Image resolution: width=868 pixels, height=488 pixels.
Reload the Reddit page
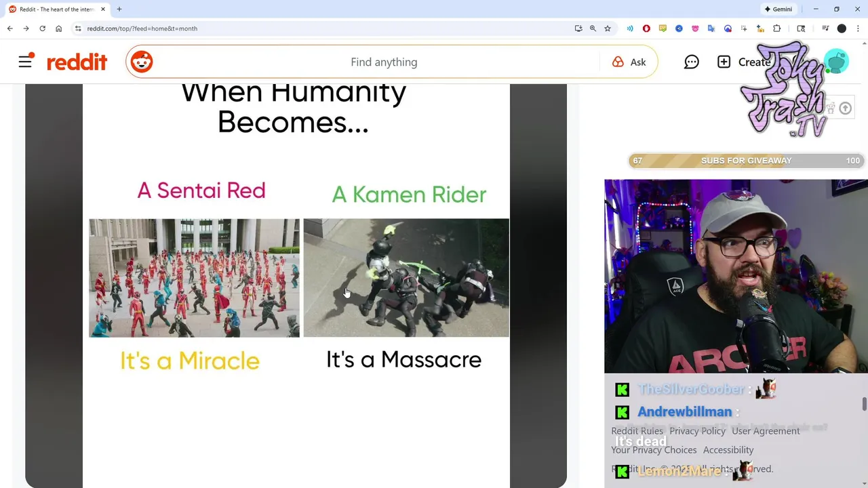pos(42,28)
